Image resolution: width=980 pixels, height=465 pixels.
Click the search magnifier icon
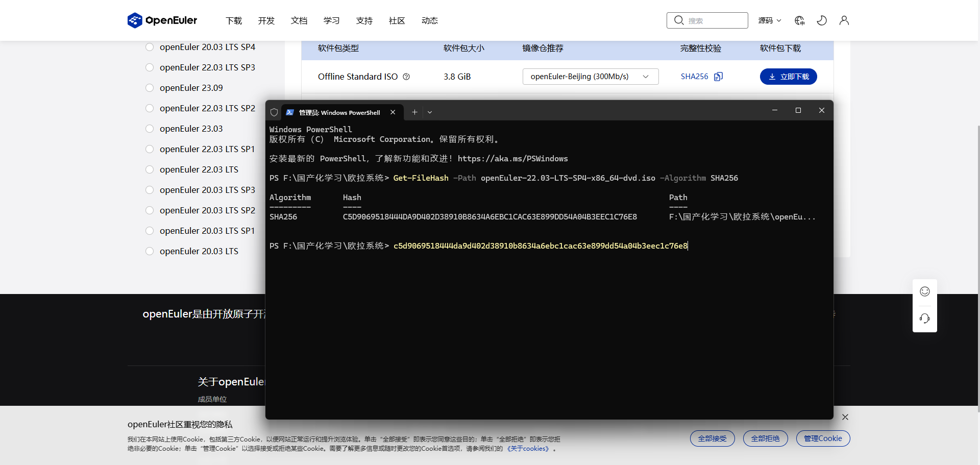[x=678, y=20]
